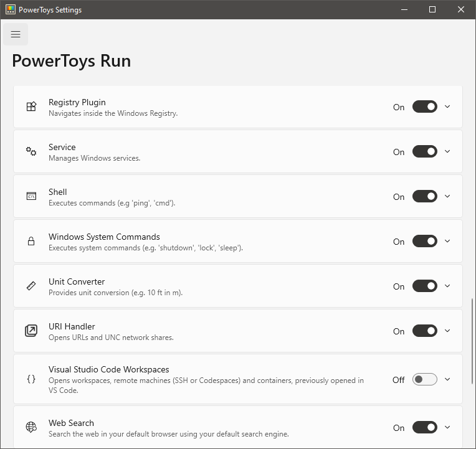
Task: Click the 'On' label for Web Search
Action: tap(399, 428)
